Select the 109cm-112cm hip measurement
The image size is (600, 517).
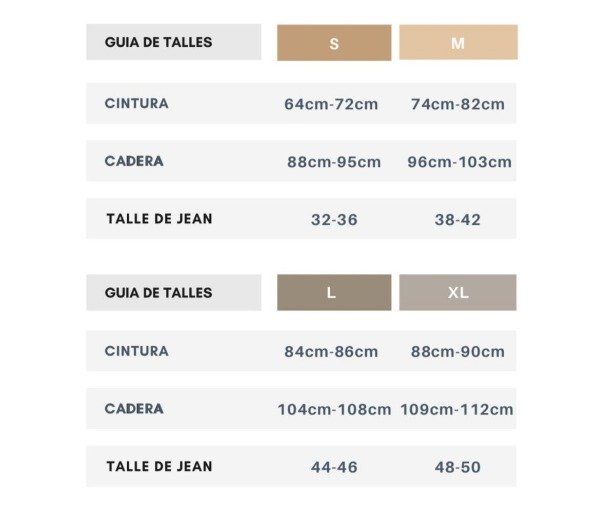[x=457, y=409]
